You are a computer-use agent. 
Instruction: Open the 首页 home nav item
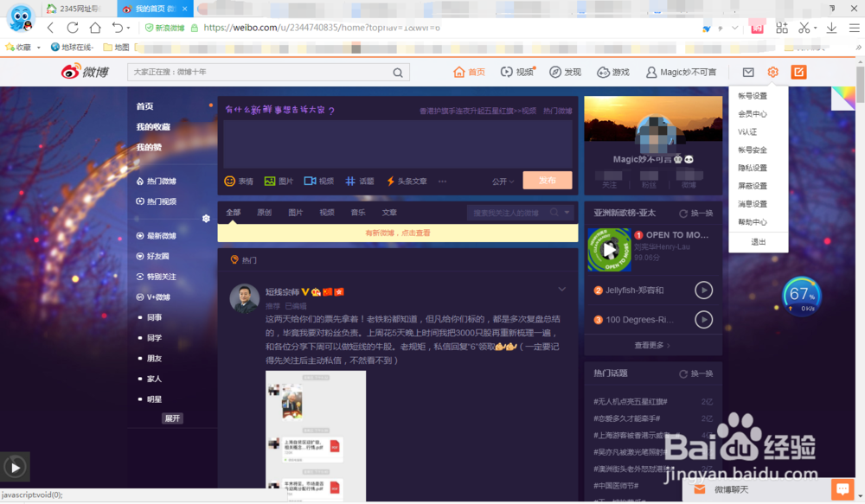[x=469, y=73]
